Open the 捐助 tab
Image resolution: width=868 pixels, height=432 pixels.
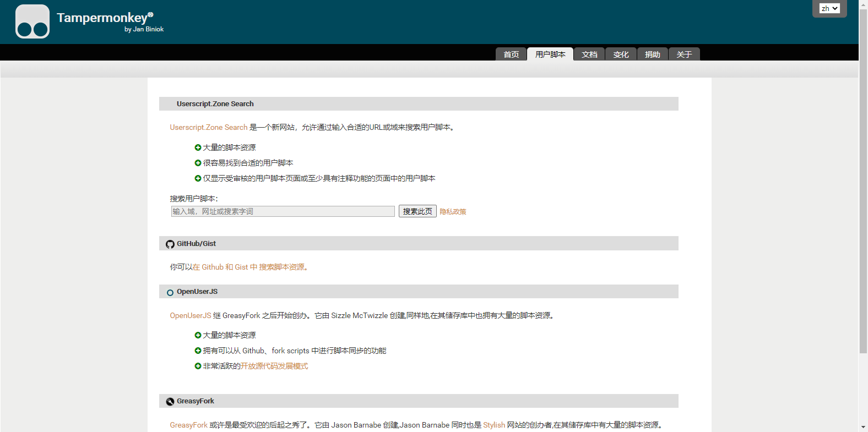[x=653, y=54]
